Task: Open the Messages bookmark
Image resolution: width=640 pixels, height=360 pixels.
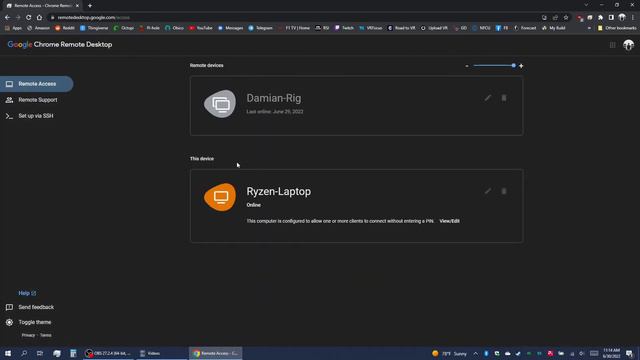Action: point(231,28)
